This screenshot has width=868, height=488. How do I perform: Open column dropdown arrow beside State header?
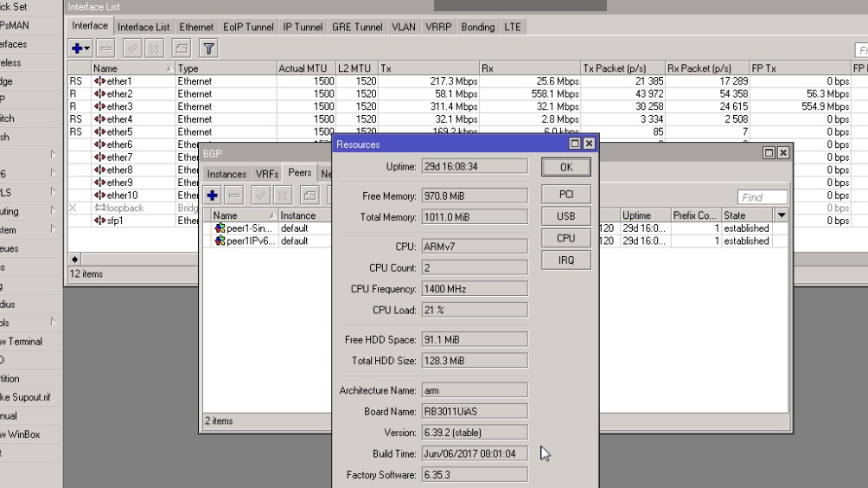pyautogui.click(x=782, y=215)
